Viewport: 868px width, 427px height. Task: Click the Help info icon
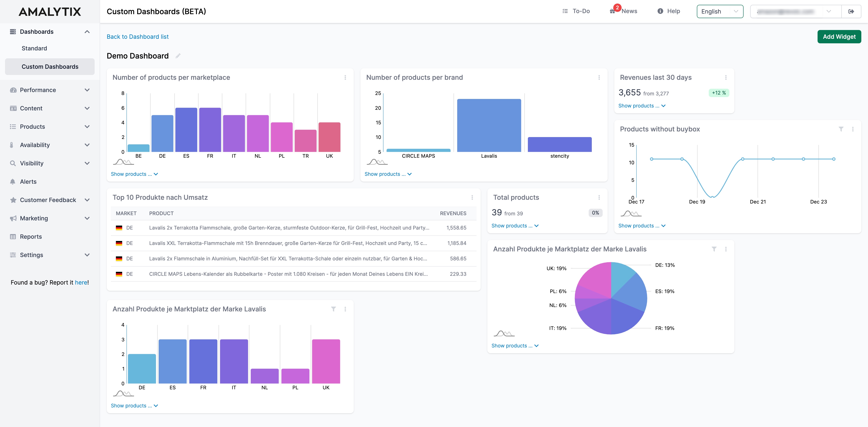tap(660, 11)
